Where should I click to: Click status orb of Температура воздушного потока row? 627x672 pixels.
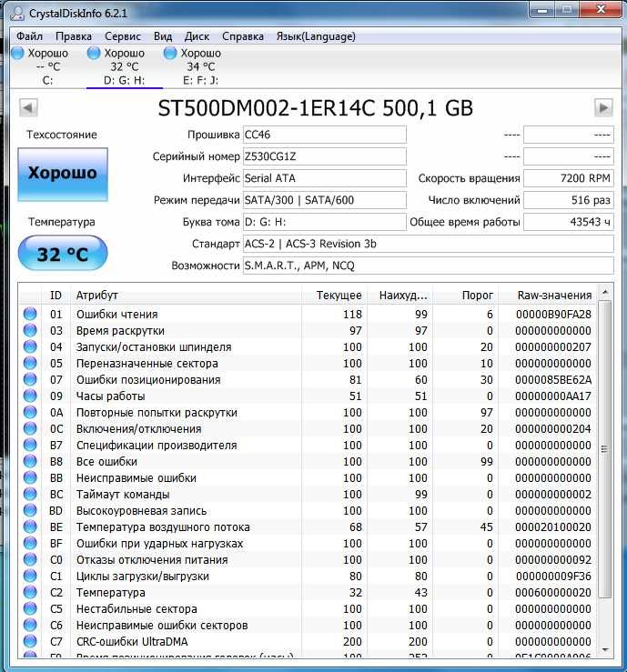pos(30,527)
